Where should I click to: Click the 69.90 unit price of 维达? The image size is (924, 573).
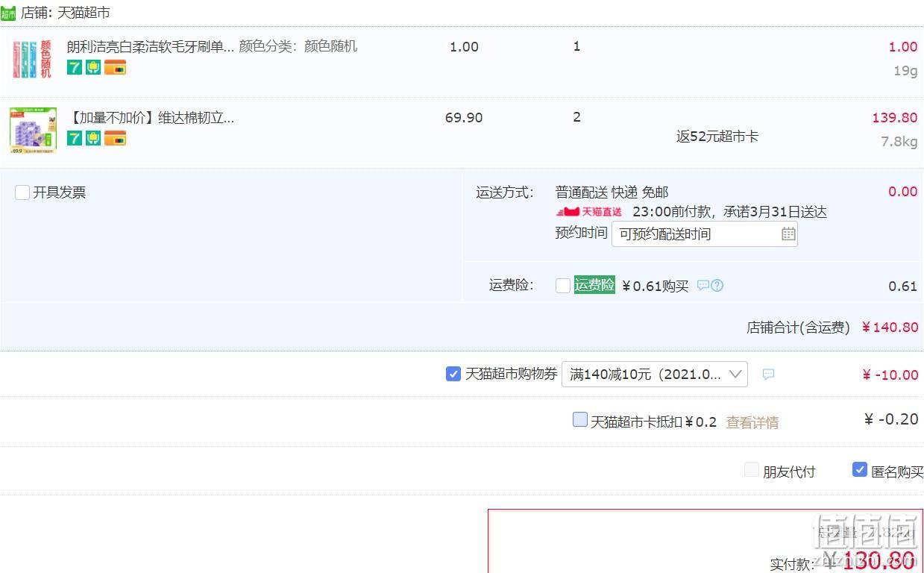464,118
